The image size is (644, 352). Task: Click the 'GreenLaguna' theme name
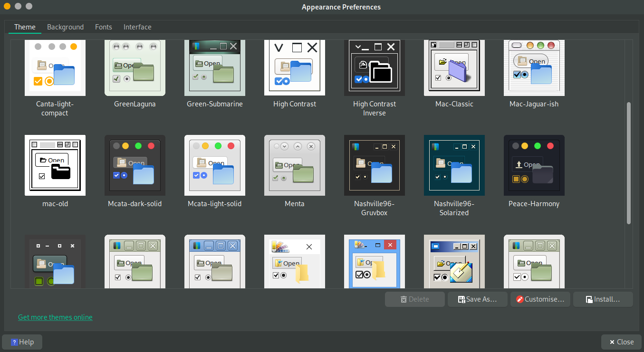tap(135, 104)
